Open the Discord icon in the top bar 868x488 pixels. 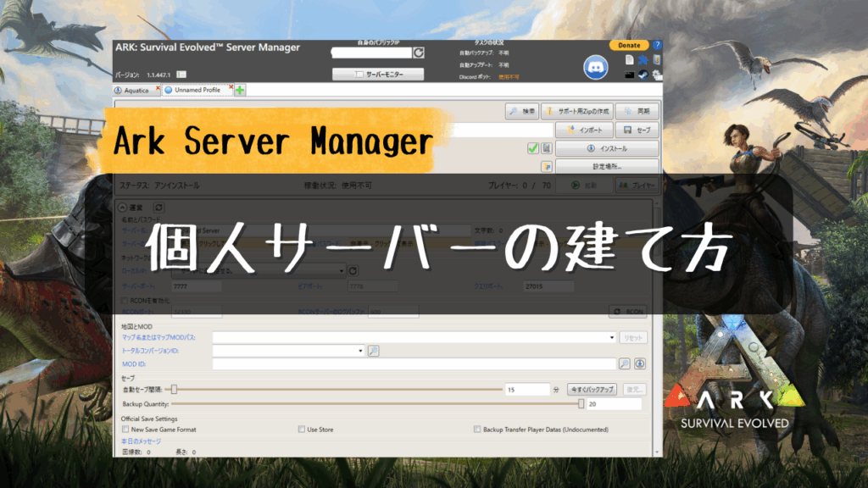[596, 66]
